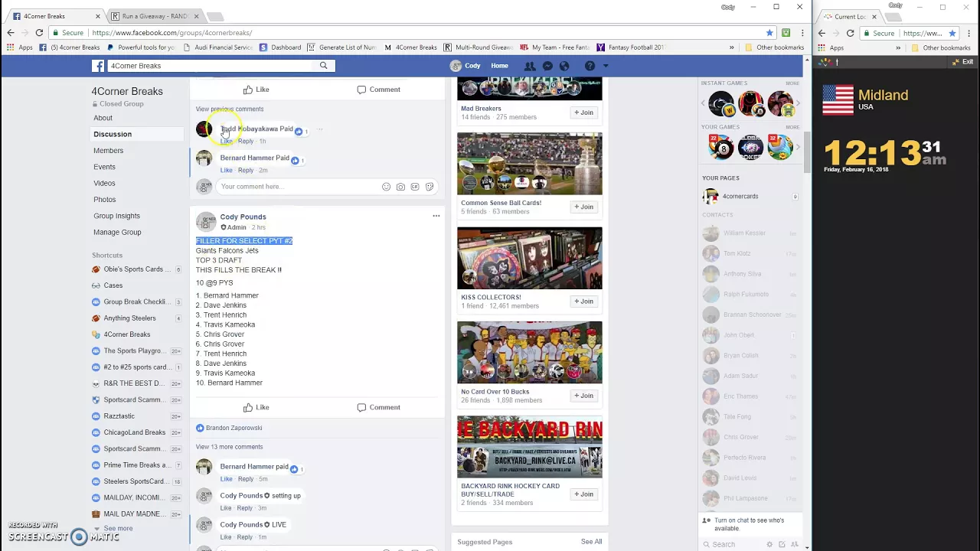Click the sticker icon in comment box

coord(430,187)
